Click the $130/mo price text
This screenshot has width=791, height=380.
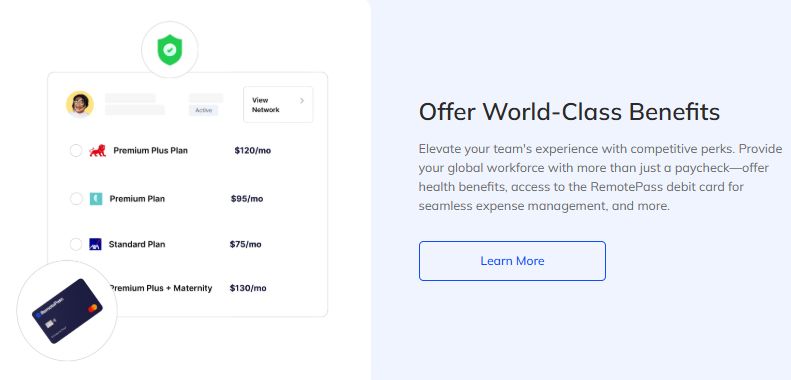point(248,288)
